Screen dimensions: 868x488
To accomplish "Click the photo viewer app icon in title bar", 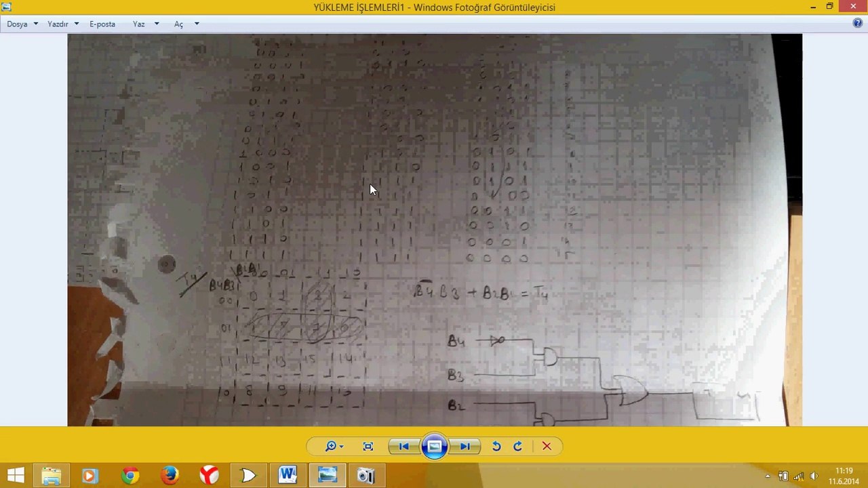I will point(7,7).
